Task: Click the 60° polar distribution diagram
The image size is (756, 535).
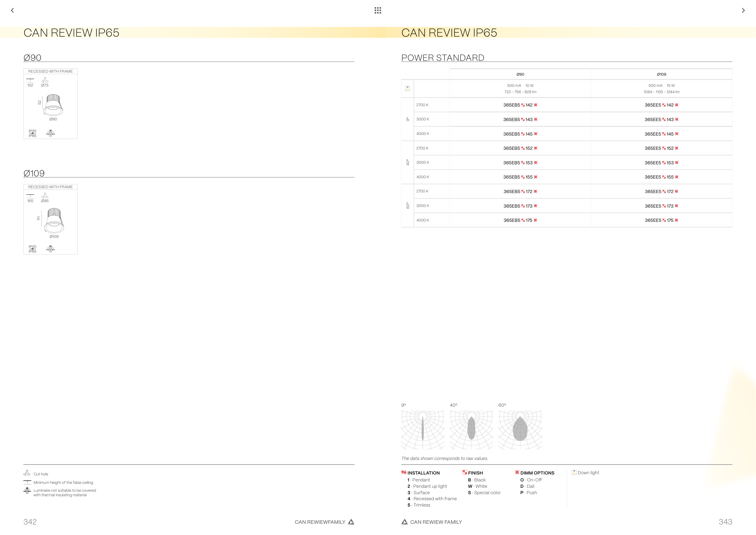Action: (x=520, y=429)
